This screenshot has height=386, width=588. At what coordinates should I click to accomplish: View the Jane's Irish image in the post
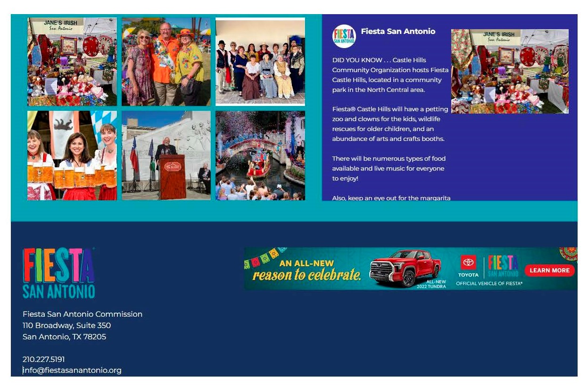pos(510,71)
